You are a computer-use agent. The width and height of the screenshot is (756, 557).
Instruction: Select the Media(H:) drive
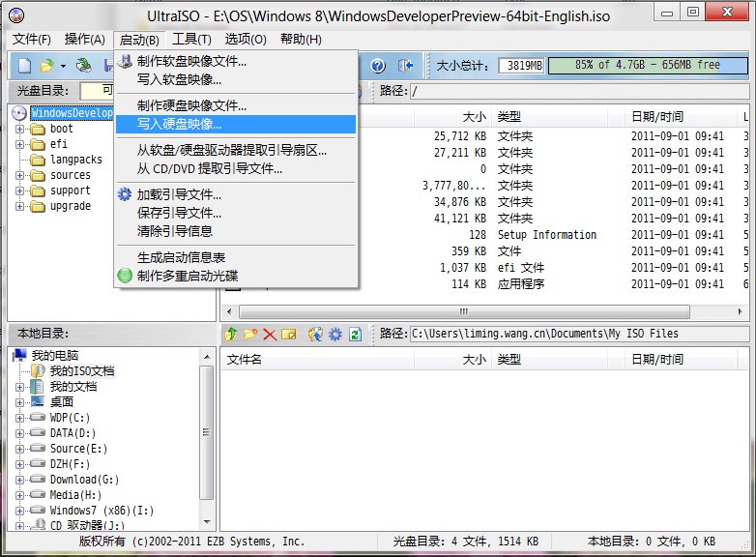pyautogui.click(x=75, y=495)
